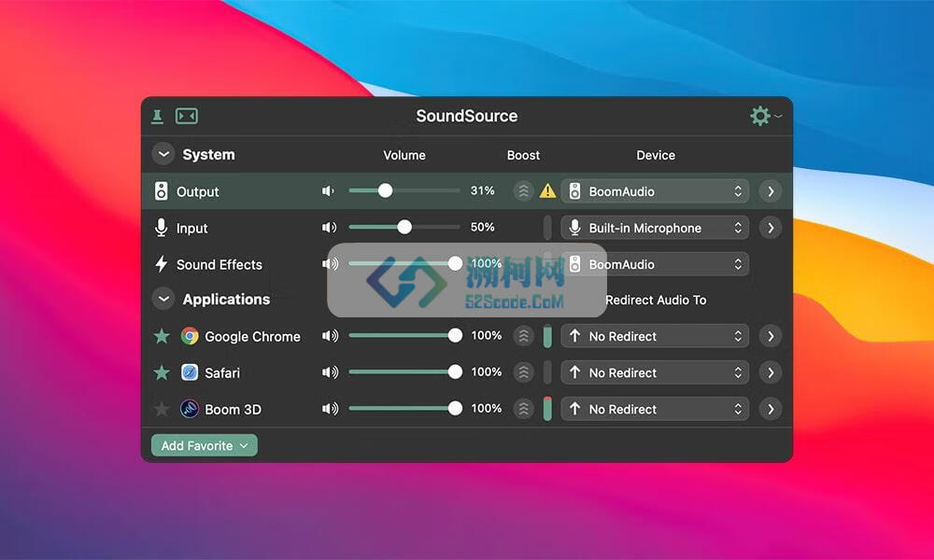Adjust the Google Chrome volume slider
Viewport: 934px width, 560px height.
(405, 336)
